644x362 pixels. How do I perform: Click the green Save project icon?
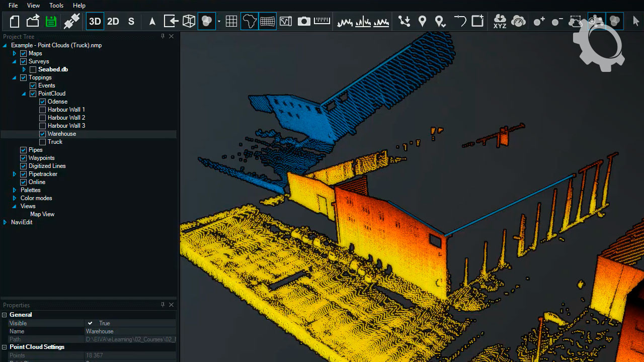pos(51,21)
